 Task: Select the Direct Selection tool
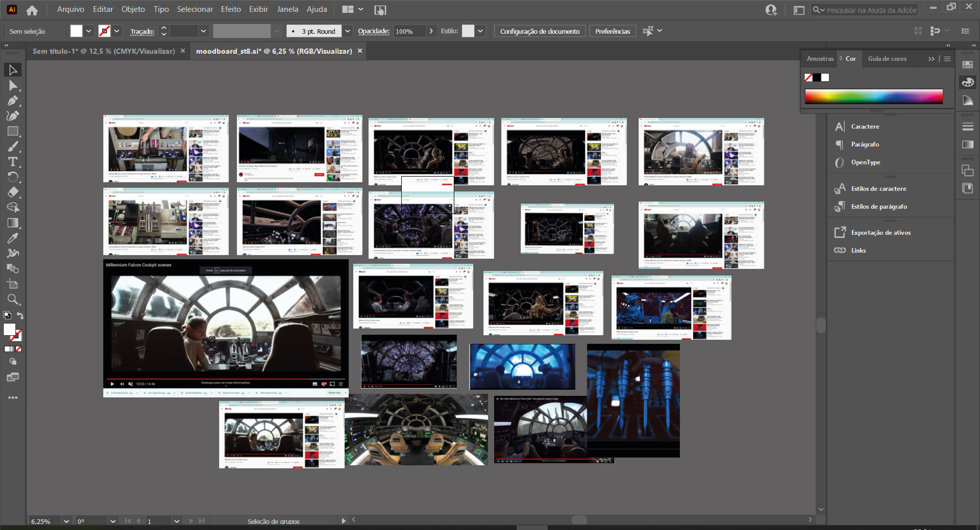(13, 85)
